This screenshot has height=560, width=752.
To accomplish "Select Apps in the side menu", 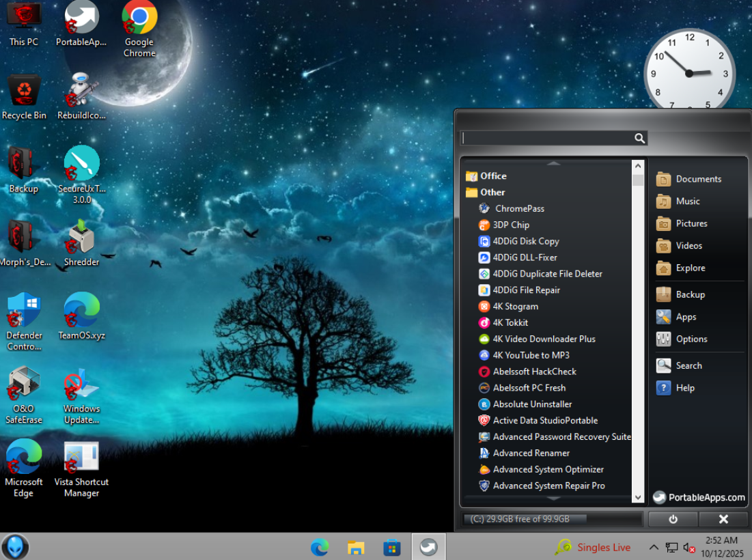I will click(686, 317).
